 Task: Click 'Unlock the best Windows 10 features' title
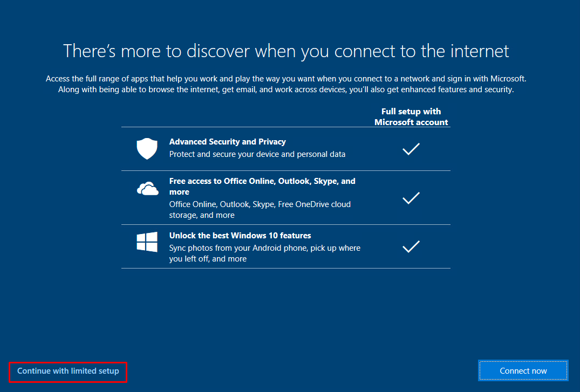click(240, 236)
